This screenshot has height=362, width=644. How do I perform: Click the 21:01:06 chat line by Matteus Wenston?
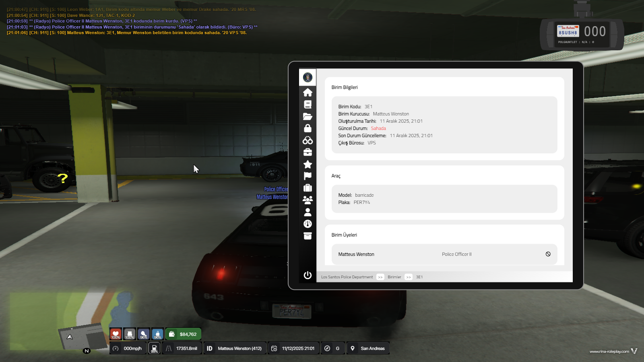(127, 33)
